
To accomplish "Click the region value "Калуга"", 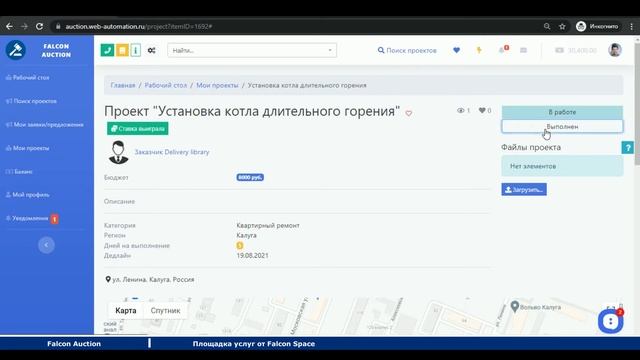I will pos(247,236).
